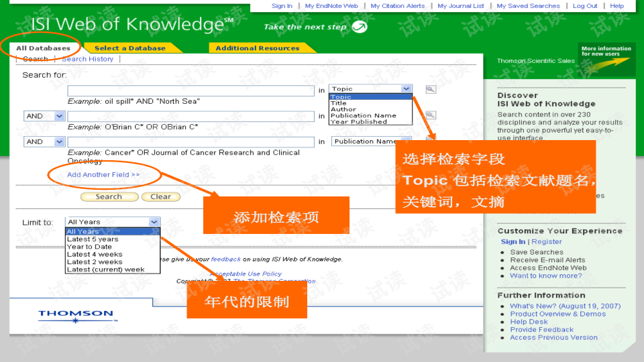644x362 pixels.
Task: Select Author in the field list
Action: (x=343, y=109)
